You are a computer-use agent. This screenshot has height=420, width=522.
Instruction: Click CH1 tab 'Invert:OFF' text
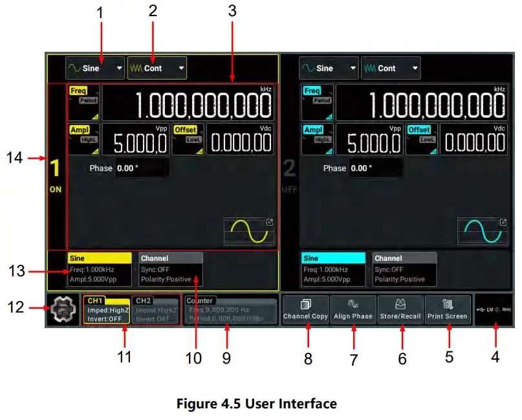(x=105, y=319)
